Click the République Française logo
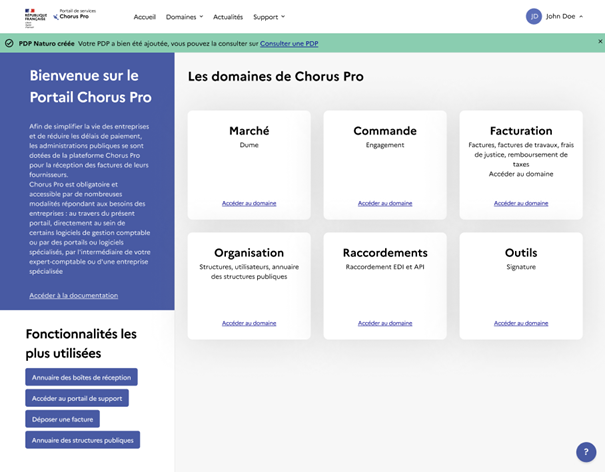Viewport: 605px width, 472px height. 35,18
